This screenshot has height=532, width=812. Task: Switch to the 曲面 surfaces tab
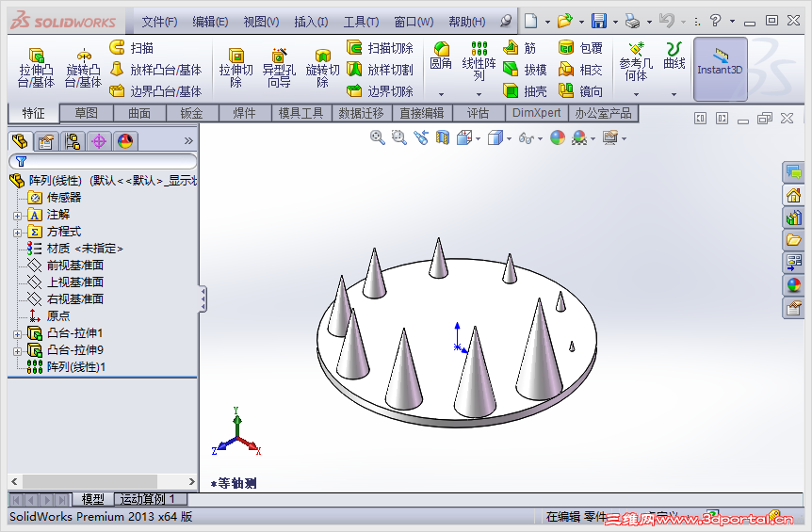point(139,113)
